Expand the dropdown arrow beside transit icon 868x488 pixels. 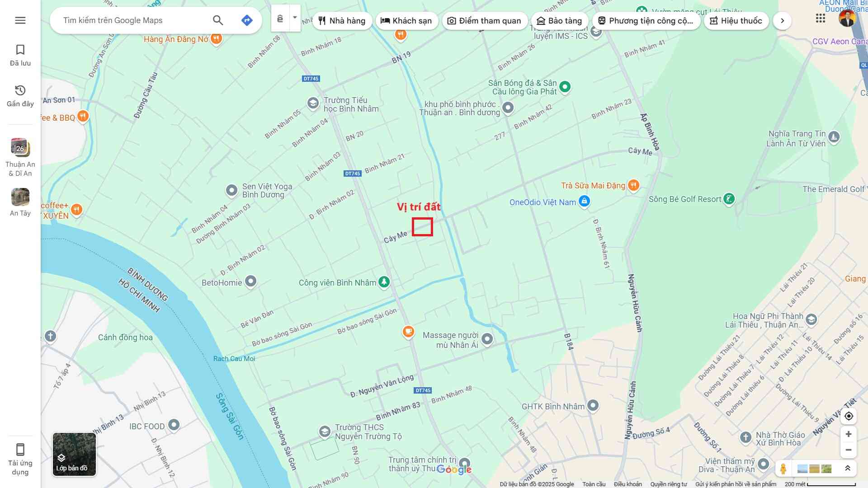(295, 18)
